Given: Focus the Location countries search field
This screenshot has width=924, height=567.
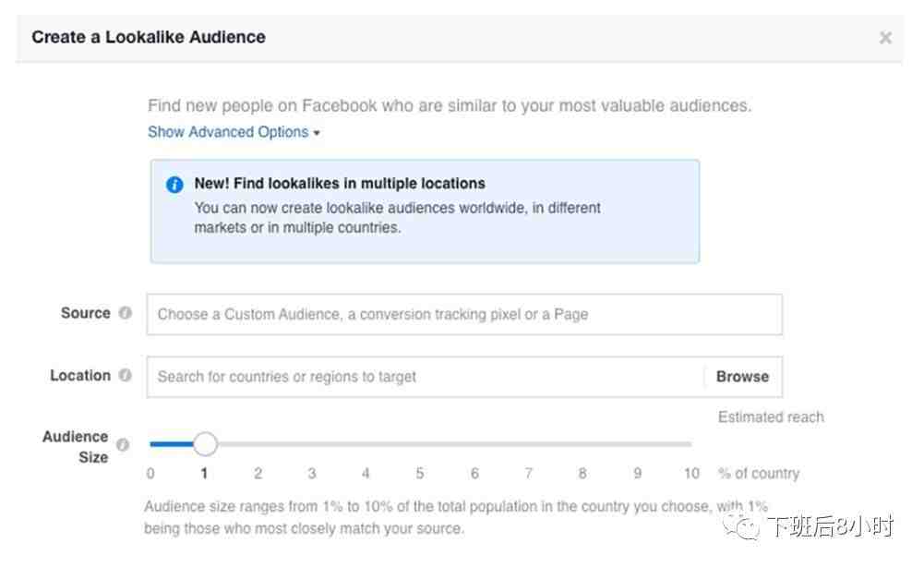Looking at the screenshot, I should 426,377.
